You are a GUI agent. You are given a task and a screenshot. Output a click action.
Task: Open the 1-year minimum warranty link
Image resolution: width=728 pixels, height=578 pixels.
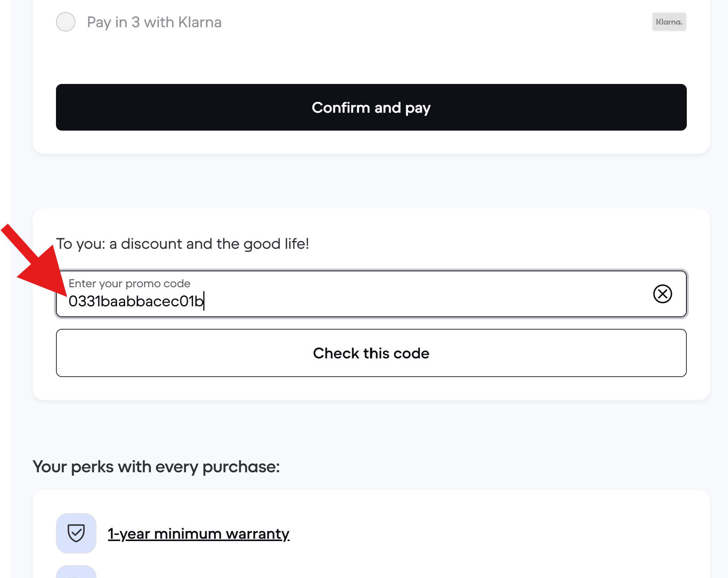coord(199,534)
